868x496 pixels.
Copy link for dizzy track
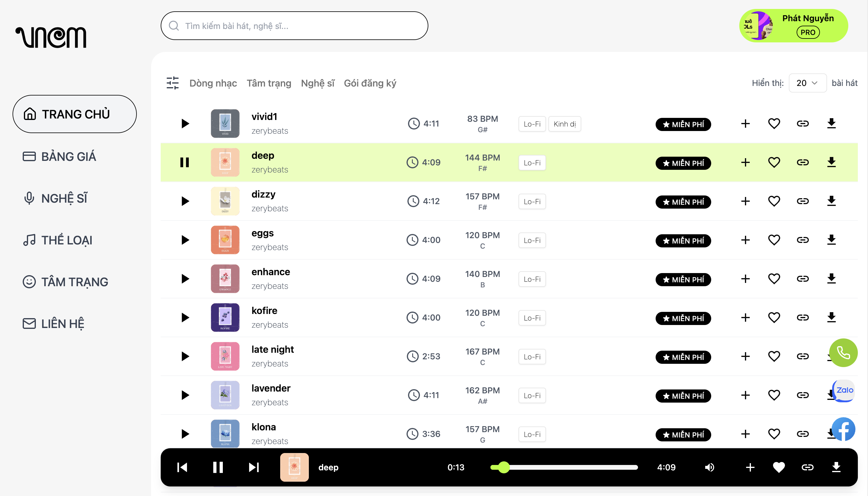pos(803,201)
